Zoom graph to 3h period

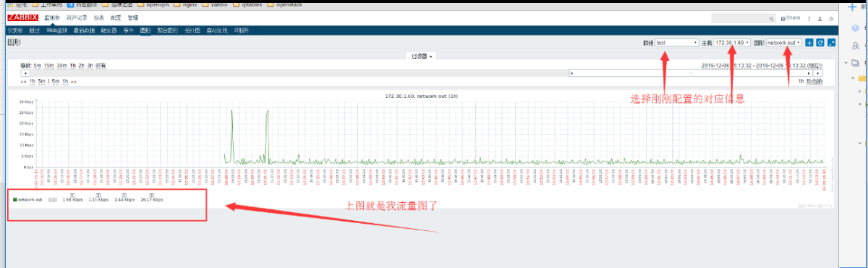click(x=90, y=65)
